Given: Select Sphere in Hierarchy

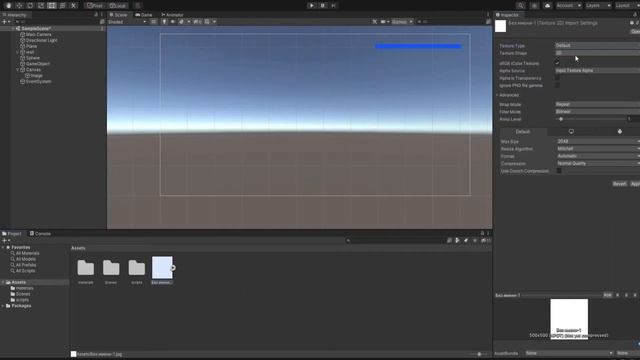Looking at the screenshot, I should coord(30,58).
